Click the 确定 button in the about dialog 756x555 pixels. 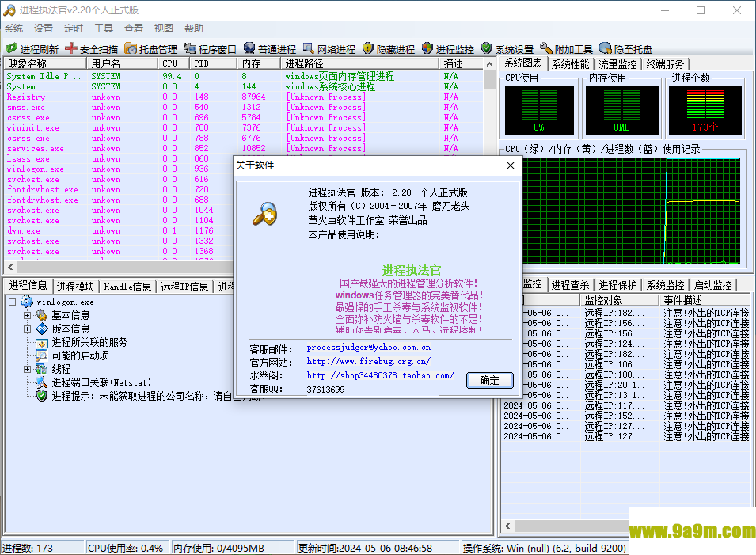click(490, 381)
